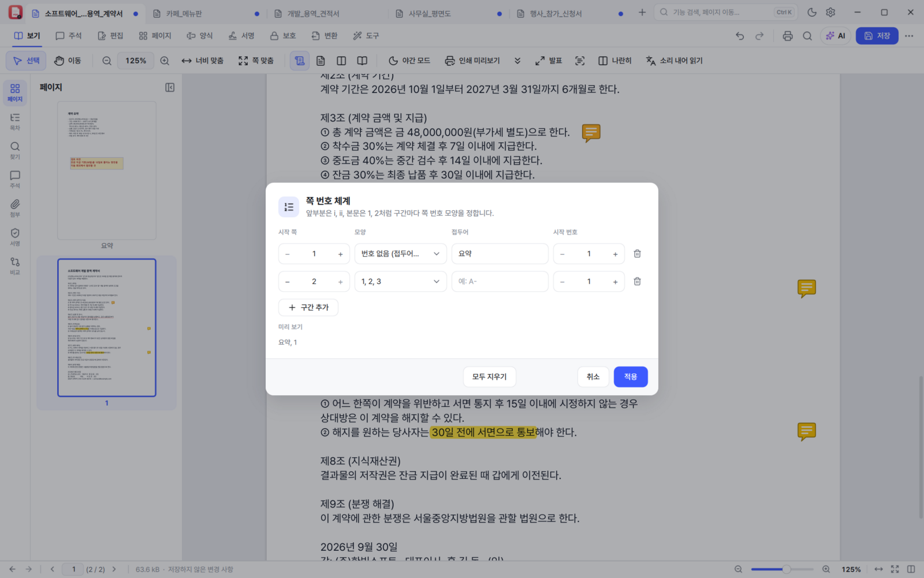Open the search magnifier in the top bar
Screen dimensions: 924x578
[x=807, y=36]
